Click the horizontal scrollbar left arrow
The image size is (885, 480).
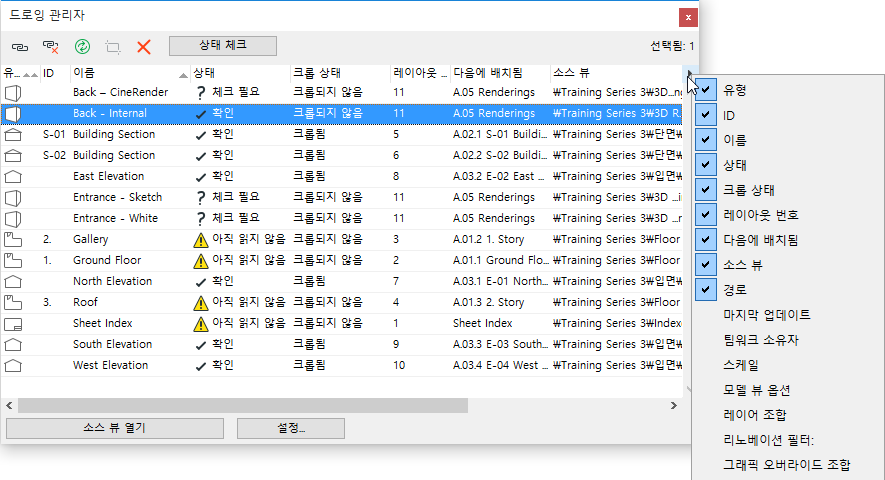(x=9, y=405)
